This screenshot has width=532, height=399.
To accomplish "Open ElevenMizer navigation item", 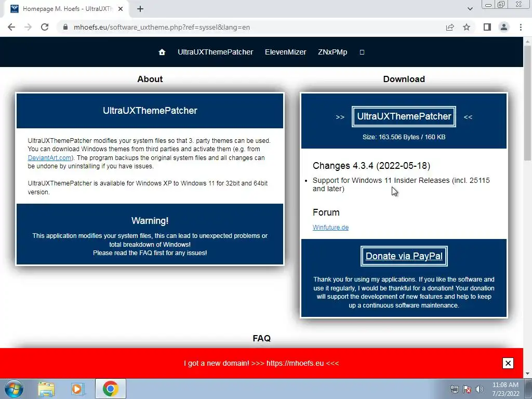I will (x=285, y=52).
